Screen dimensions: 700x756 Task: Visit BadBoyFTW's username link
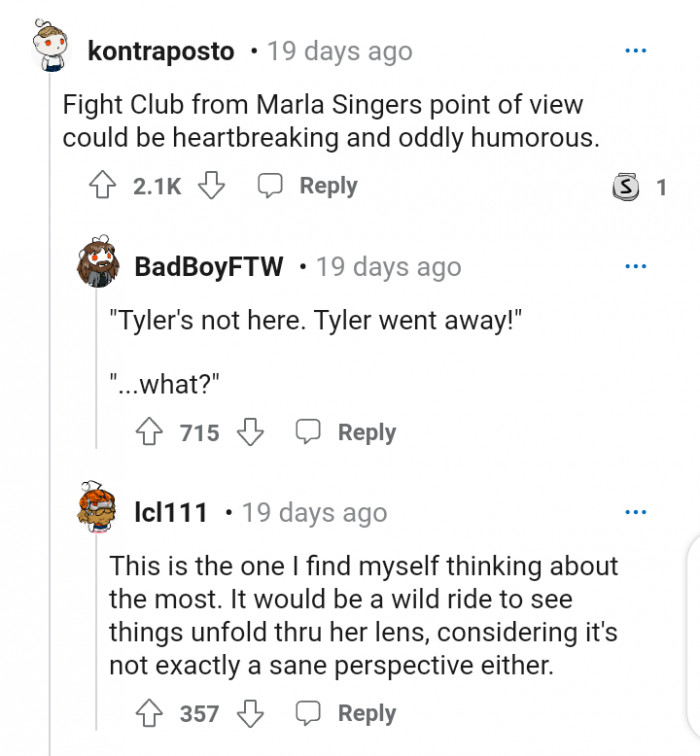click(x=208, y=267)
